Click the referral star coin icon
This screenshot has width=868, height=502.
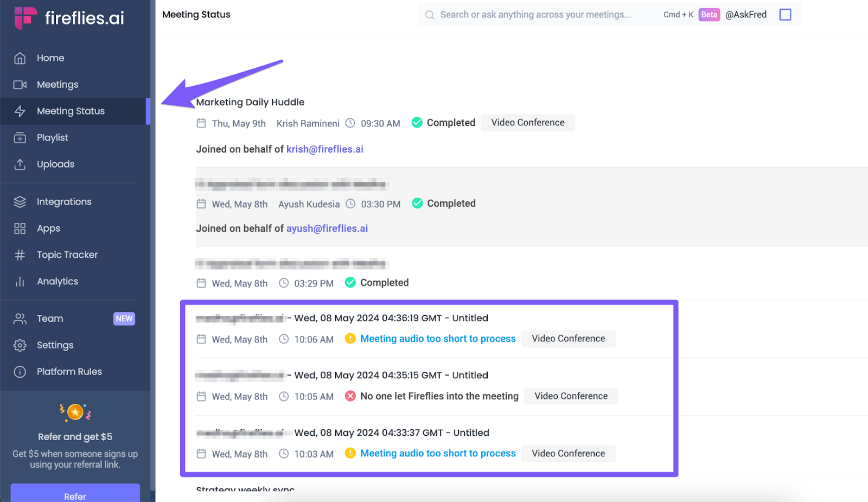point(75,412)
